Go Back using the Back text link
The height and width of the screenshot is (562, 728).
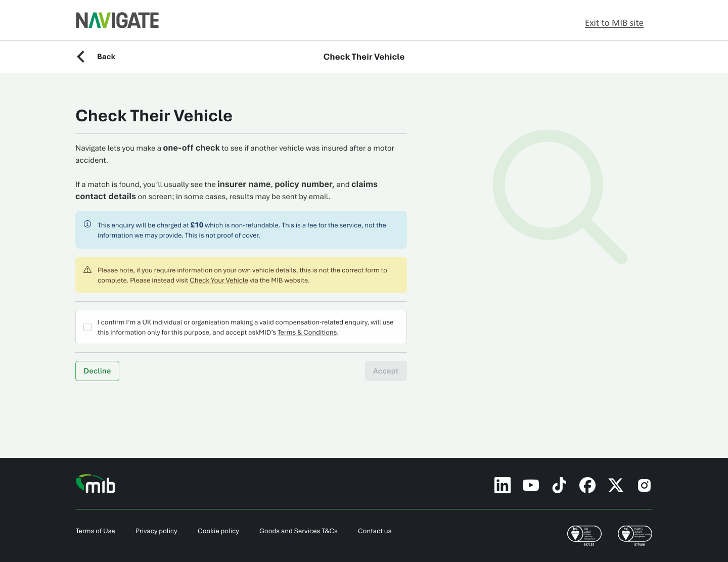tap(106, 57)
